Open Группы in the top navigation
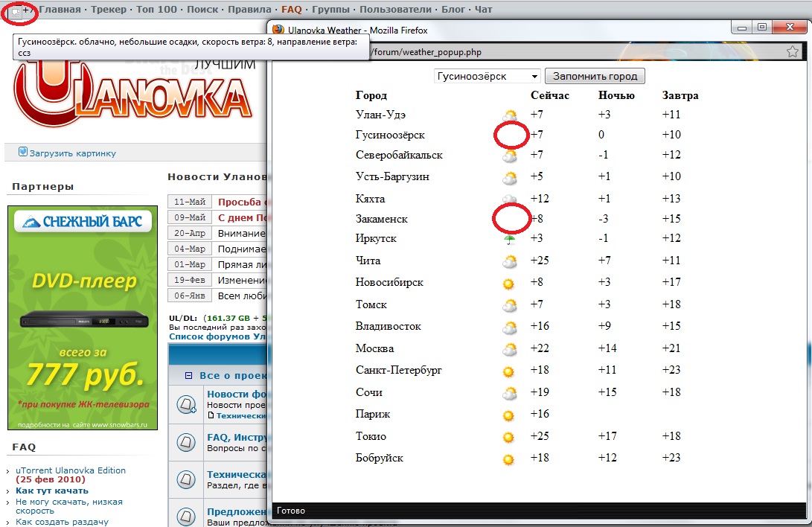Viewport: 812px width, 527px height. (x=330, y=10)
